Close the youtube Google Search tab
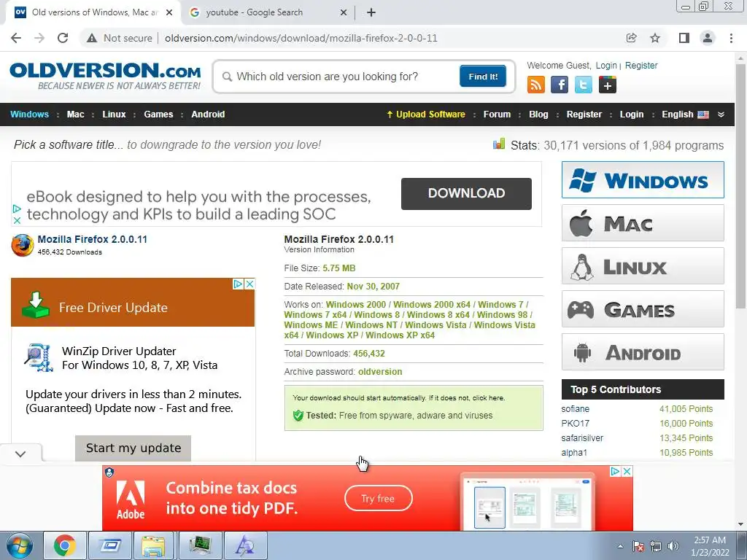The height and width of the screenshot is (560, 747). (344, 13)
